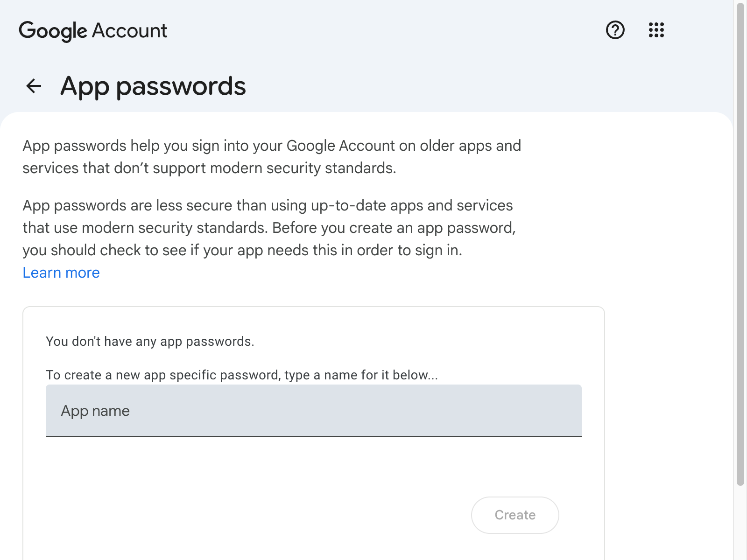Select the App passwords page title
The image size is (747, 560).
click(x=154, y=86)
